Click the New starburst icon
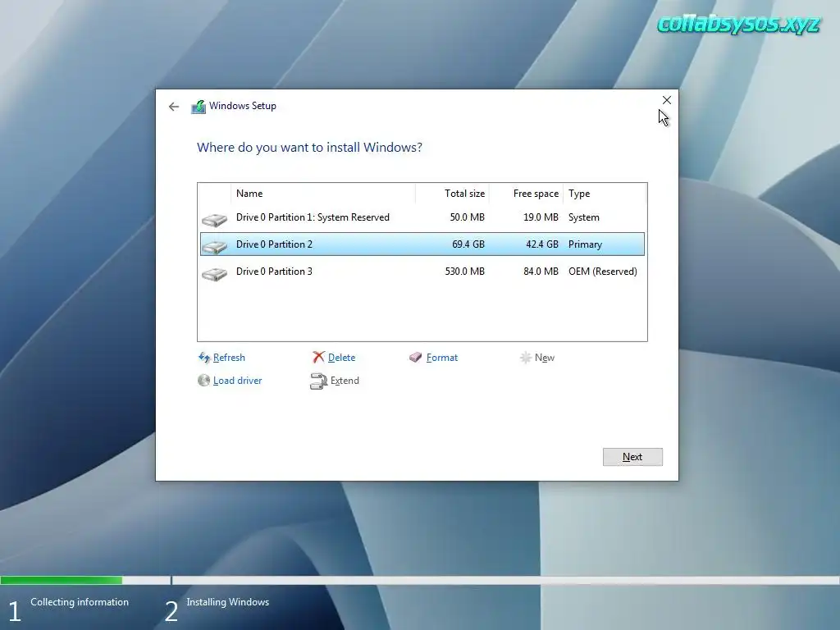Screen dimensions: 840x630 (526, 358)
